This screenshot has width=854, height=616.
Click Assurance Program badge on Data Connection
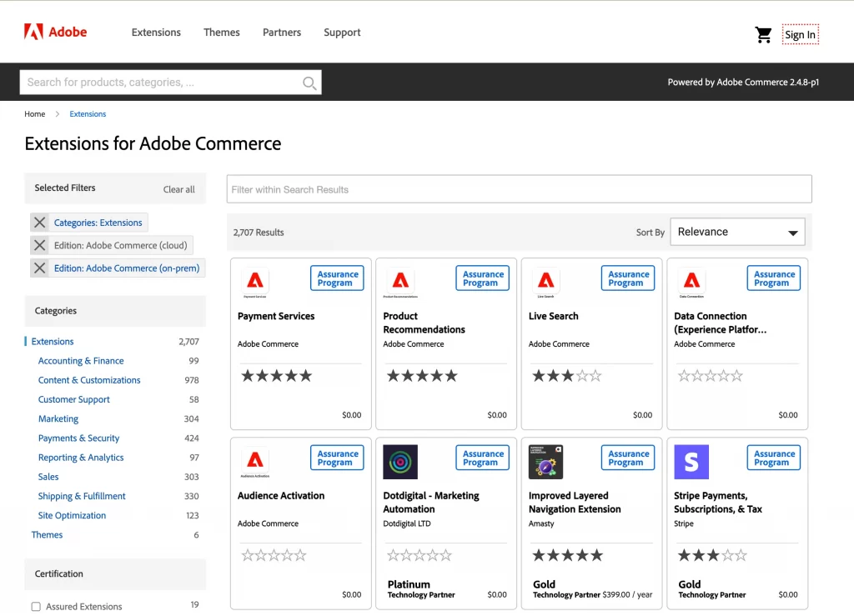coord(774,278)
